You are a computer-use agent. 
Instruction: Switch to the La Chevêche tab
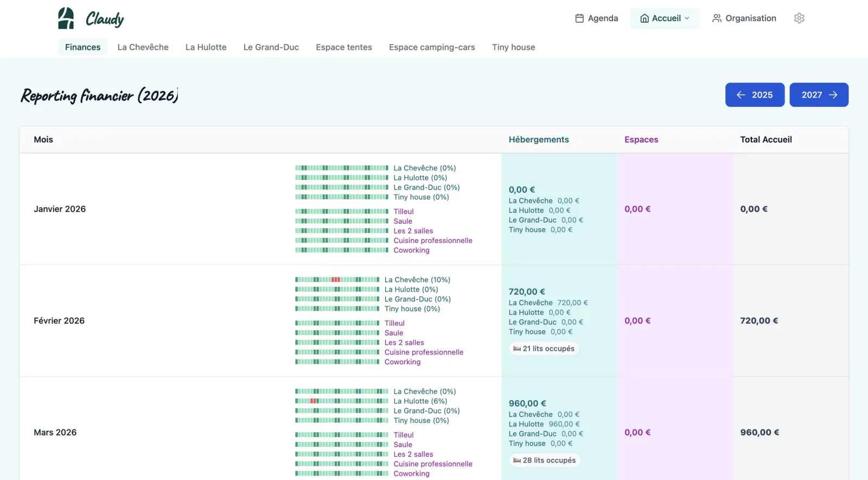coord(143,47)
